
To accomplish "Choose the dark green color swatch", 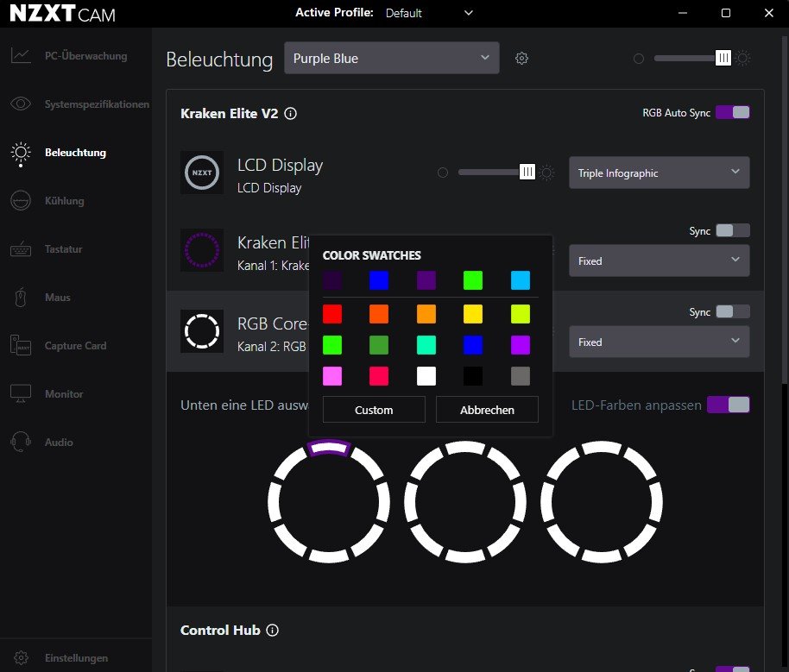I will pos(379,345).
